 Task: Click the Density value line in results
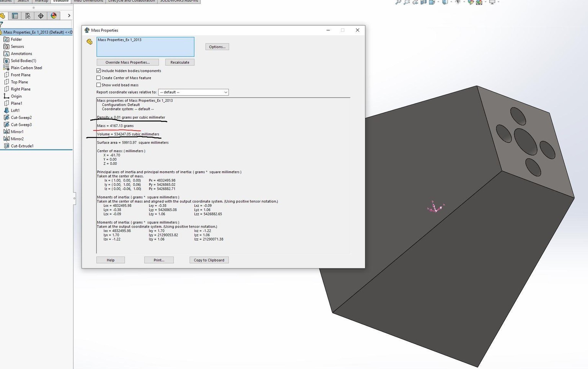coord(131,117)
